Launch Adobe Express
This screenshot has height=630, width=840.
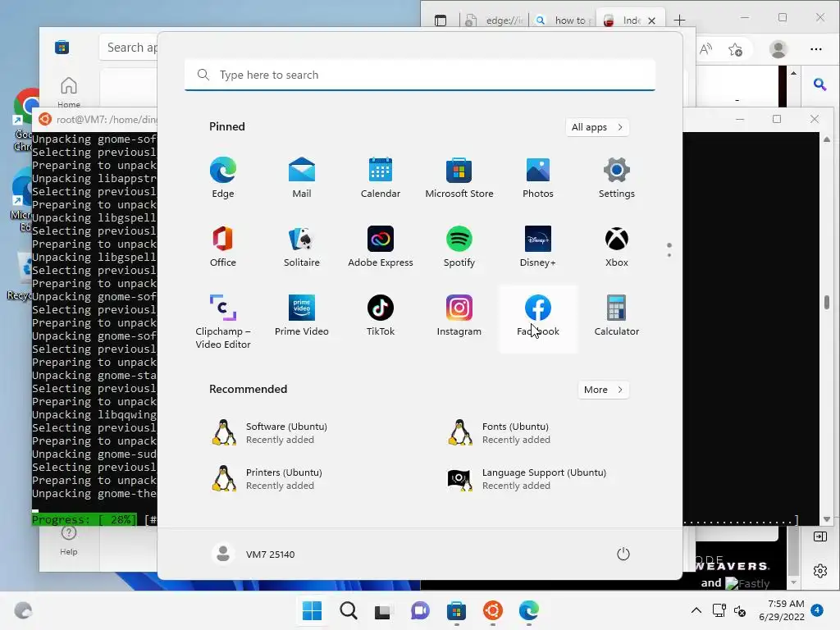pyautogui.click(x=381, y=246)
